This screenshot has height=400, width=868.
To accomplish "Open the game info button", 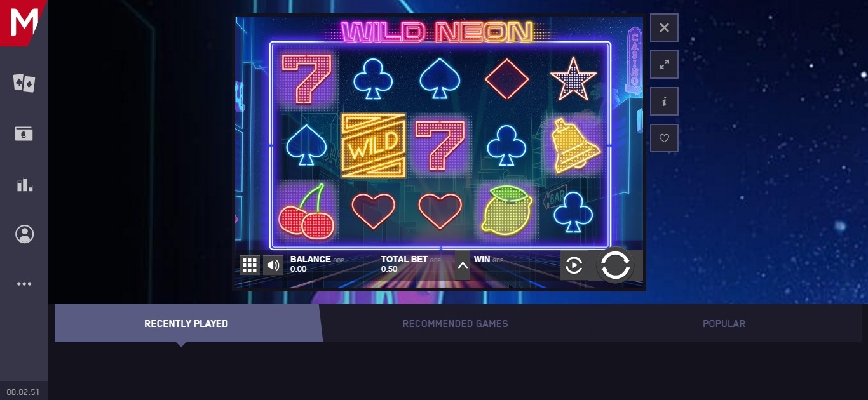I will (x=664, y=101).
